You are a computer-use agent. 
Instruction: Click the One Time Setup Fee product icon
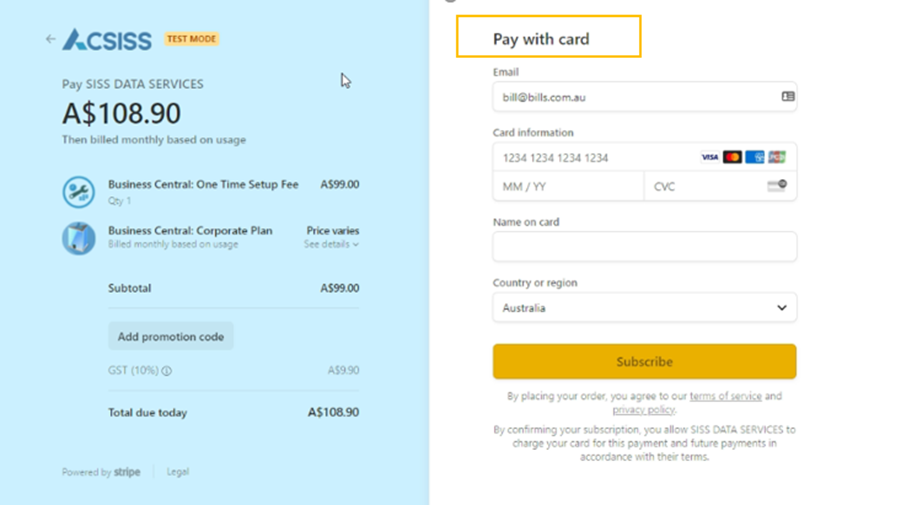coord(79,192)
